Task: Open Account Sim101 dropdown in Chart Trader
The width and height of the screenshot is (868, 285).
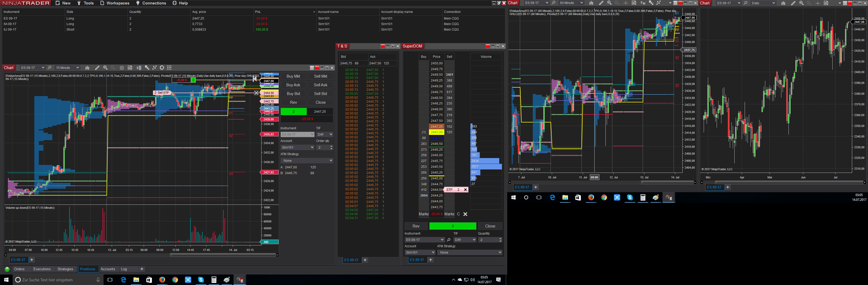Action: click(x=297, y=147)
